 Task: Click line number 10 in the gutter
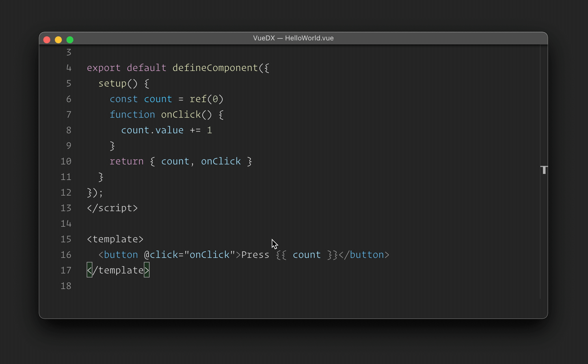tap(66, 161)
